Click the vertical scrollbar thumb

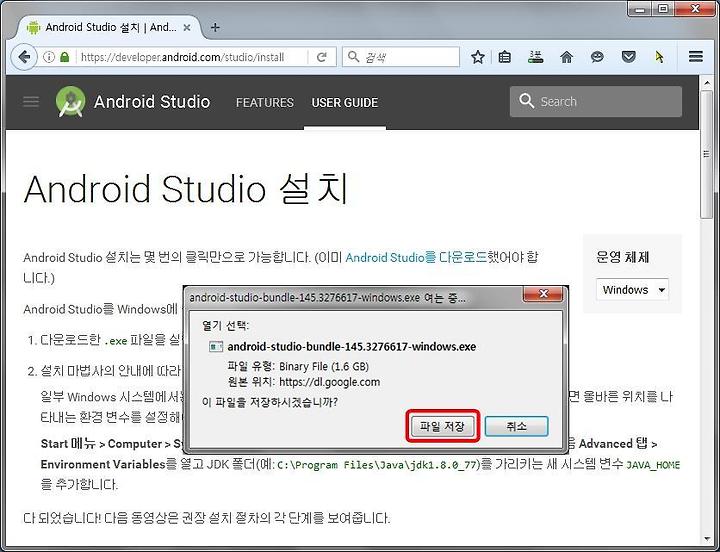click(x=707, y=154)
